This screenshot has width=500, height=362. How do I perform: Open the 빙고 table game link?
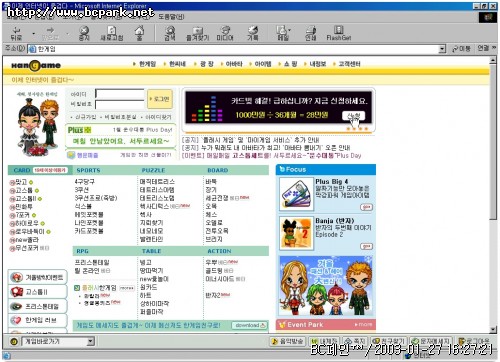click(x=146, y=263)
